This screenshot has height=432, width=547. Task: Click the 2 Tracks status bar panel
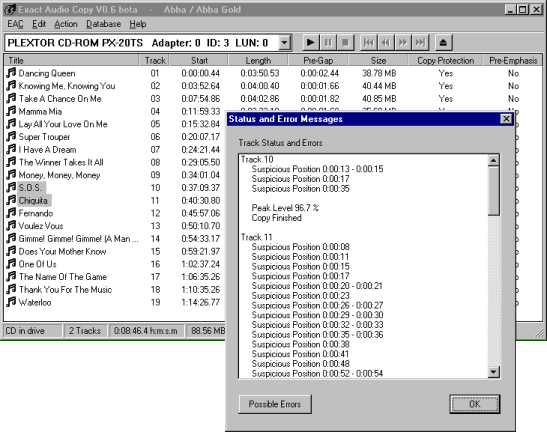(x=85, y=331)
